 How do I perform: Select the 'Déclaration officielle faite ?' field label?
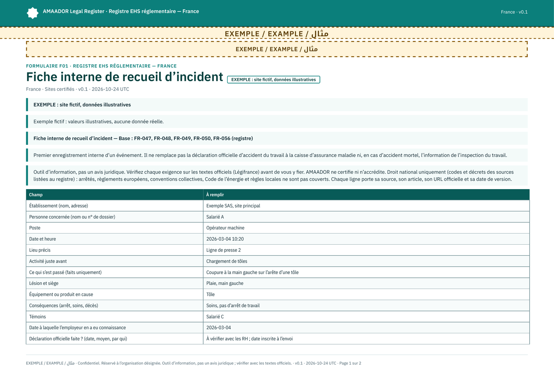tap(78, 339)
